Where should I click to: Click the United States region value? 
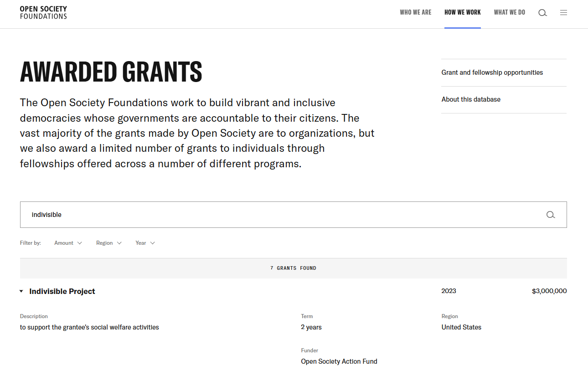461,327
